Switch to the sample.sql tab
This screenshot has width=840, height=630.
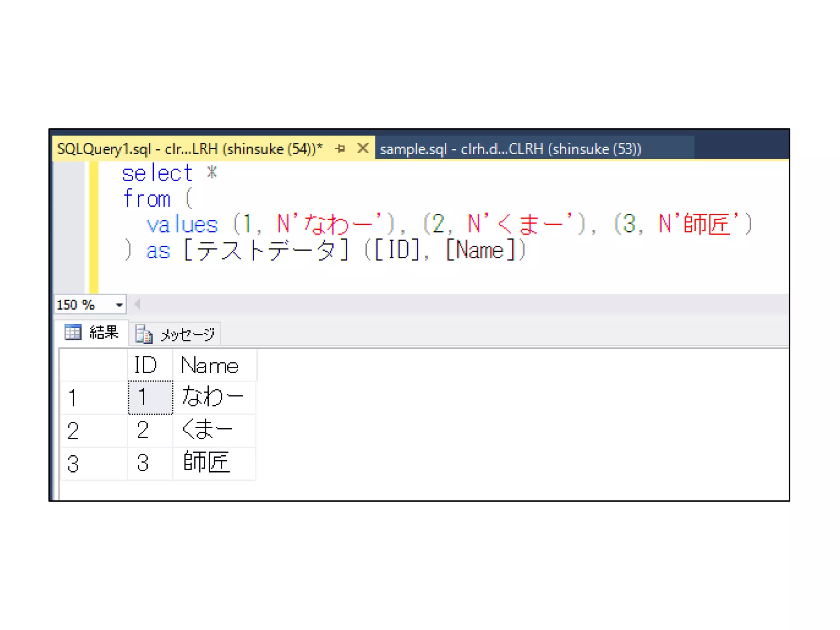pos(510,149)
